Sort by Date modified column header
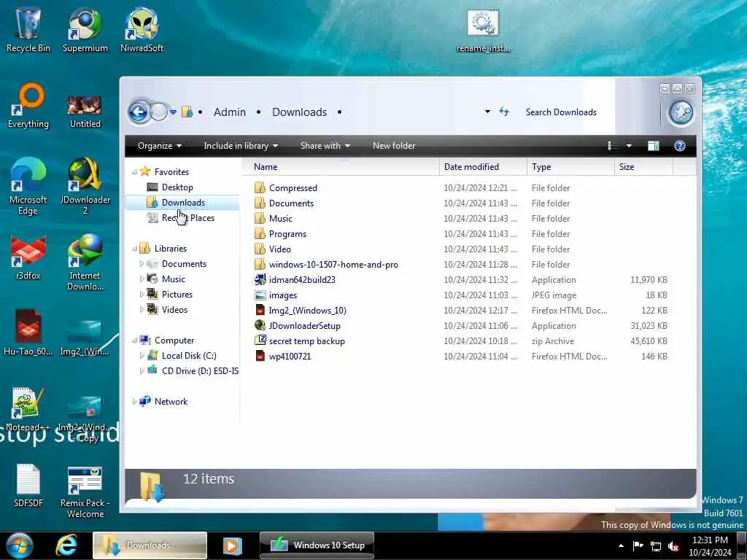The width and height of the screenshot is (747, 560). point(483,167)
